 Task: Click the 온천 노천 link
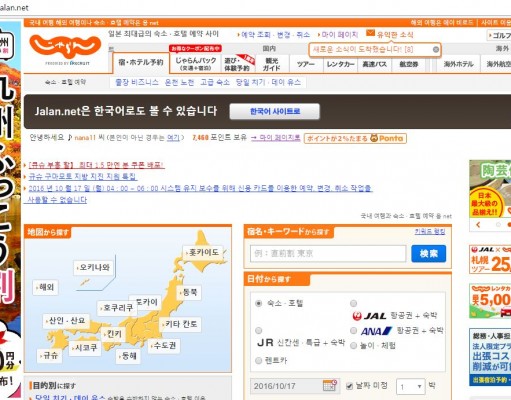179,82
